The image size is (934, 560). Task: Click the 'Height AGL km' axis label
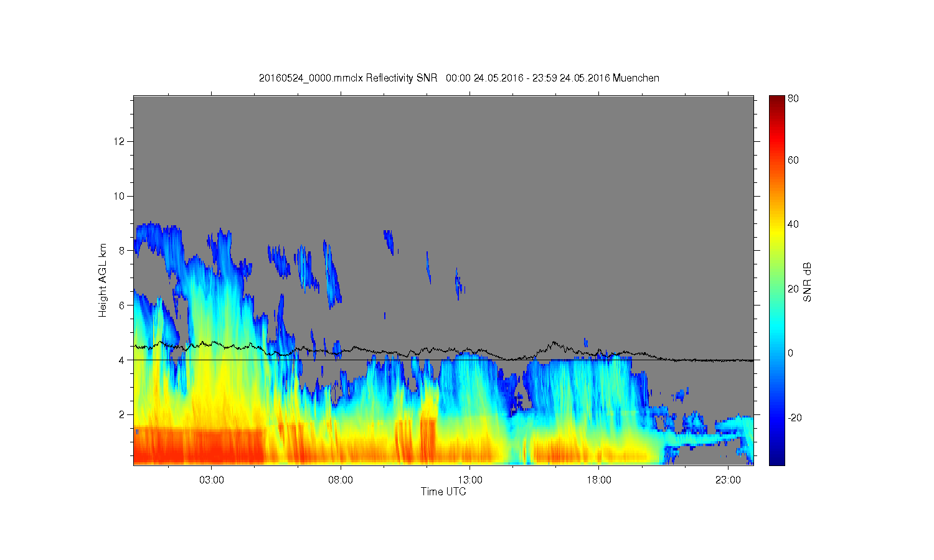tap(103, 280)
